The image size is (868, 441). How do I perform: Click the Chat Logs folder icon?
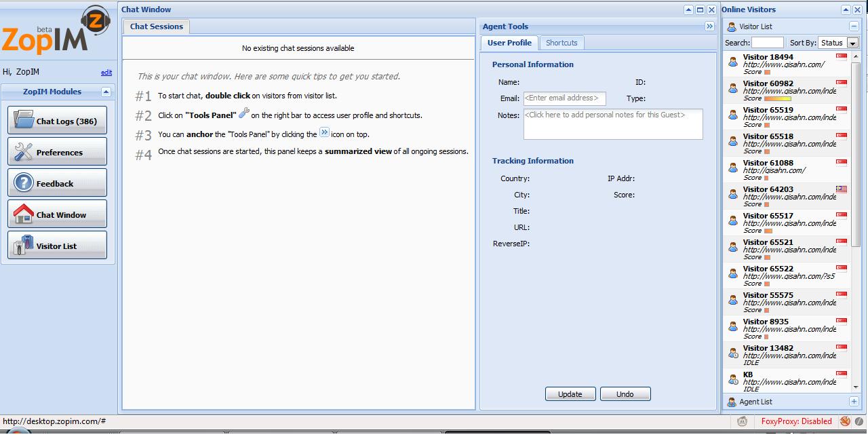pos(24,120)
